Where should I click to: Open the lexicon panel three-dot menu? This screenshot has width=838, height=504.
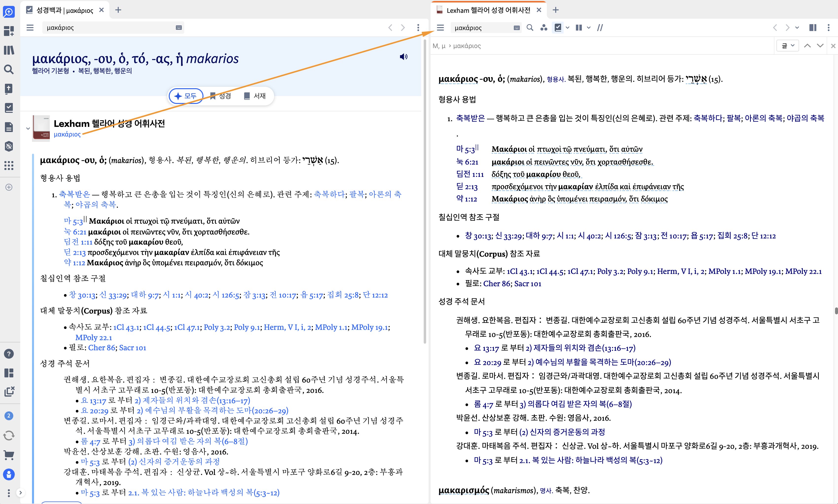tap(828, 28)
